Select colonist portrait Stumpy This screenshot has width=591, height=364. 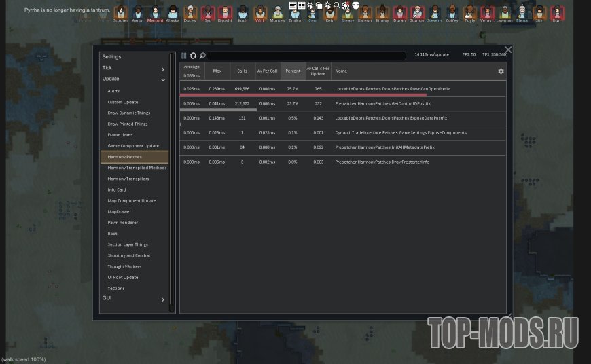pos(416,13)
